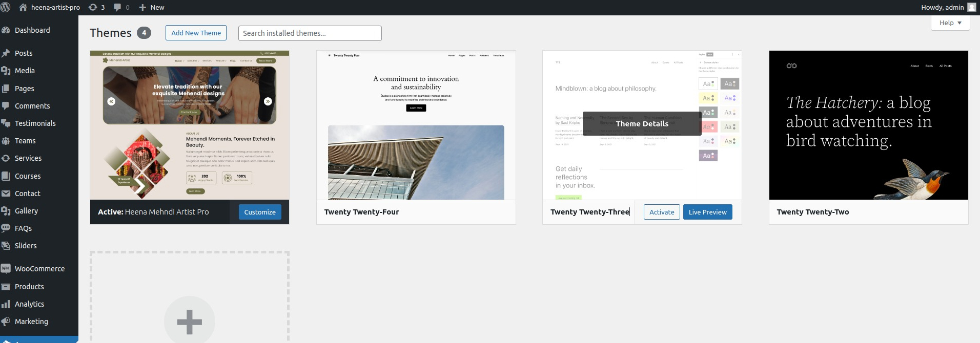Expand the Help dropdown tab
Viewport: 980px width, 343px height.
click(x=950, y=23)
